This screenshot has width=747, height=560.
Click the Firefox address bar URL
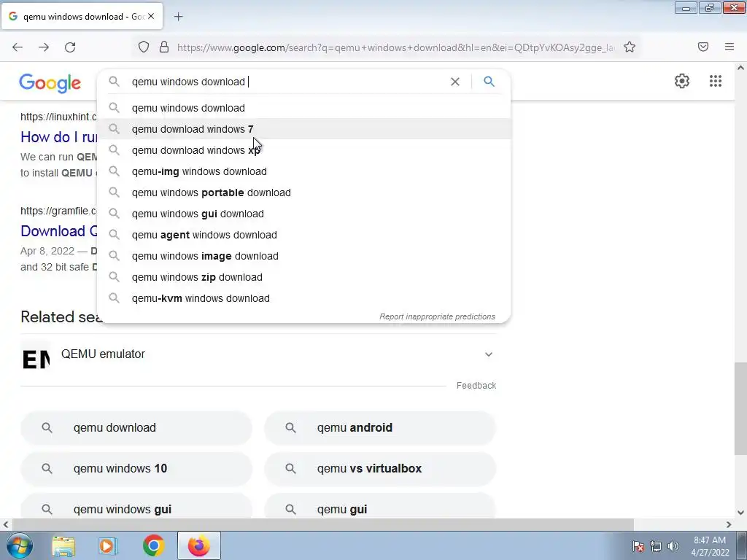(395, 47)
